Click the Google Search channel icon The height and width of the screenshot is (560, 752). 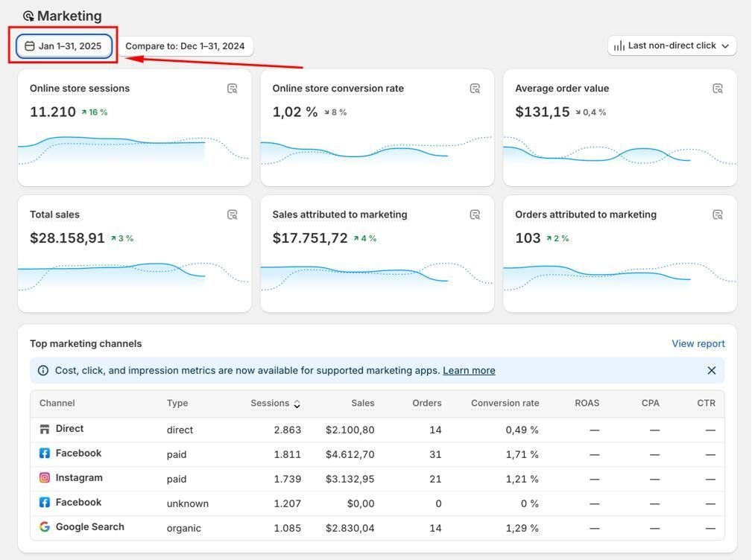[x=45, y=527]
